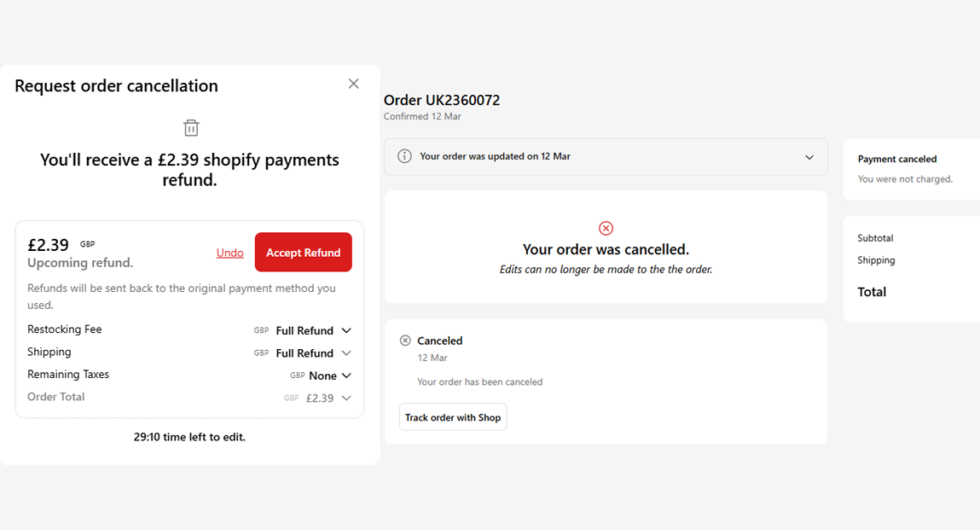Click the Shipping row in order summary
The height and width of the screenshot is (530, 980).
877,260
